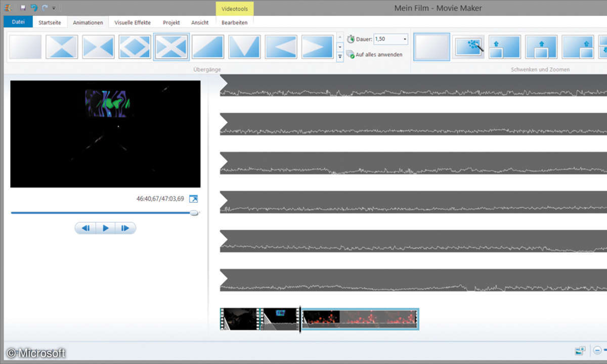The height and width of the screenshot is (364, 607).
Task: Choose the automatic pan and zoom wand effect
Action: [x=468, y=47]
